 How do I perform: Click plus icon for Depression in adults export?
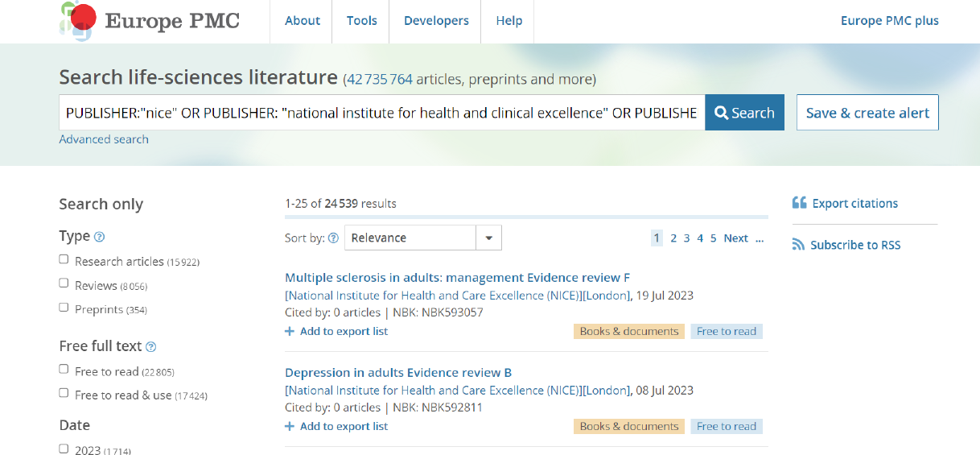point(290,427)
